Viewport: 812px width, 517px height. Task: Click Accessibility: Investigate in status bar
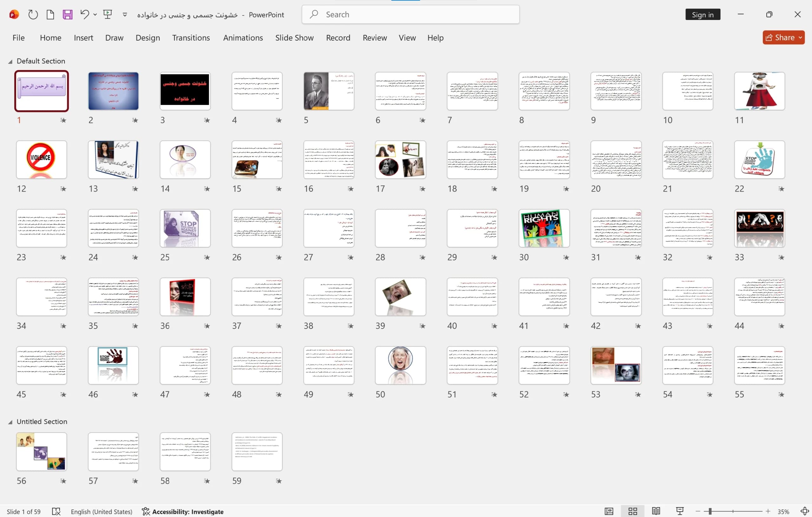pos(183,512)
